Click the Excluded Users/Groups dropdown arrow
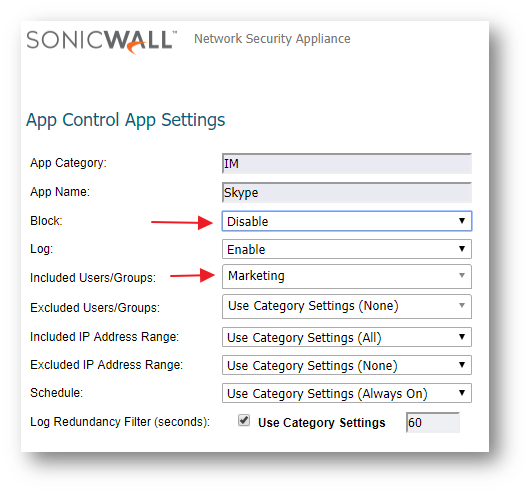 pyautogui.click(x=462, y=305)
